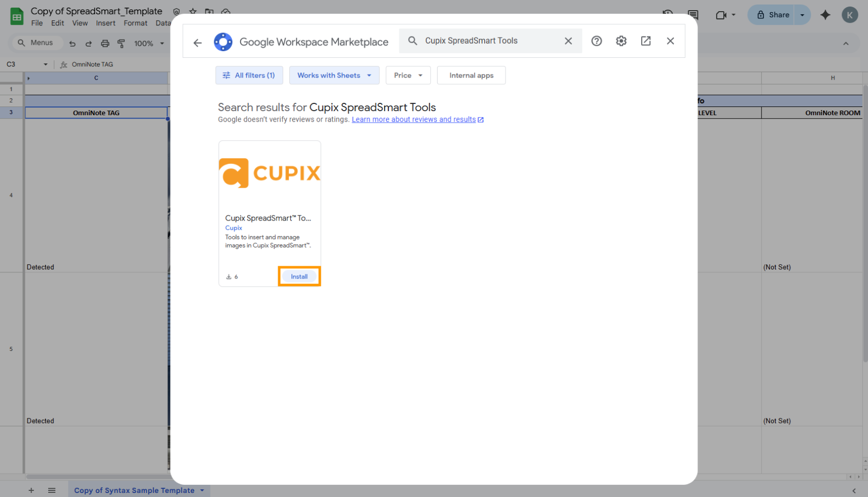
Task: Open the Google account avatar K
Action: coord(850,15)
